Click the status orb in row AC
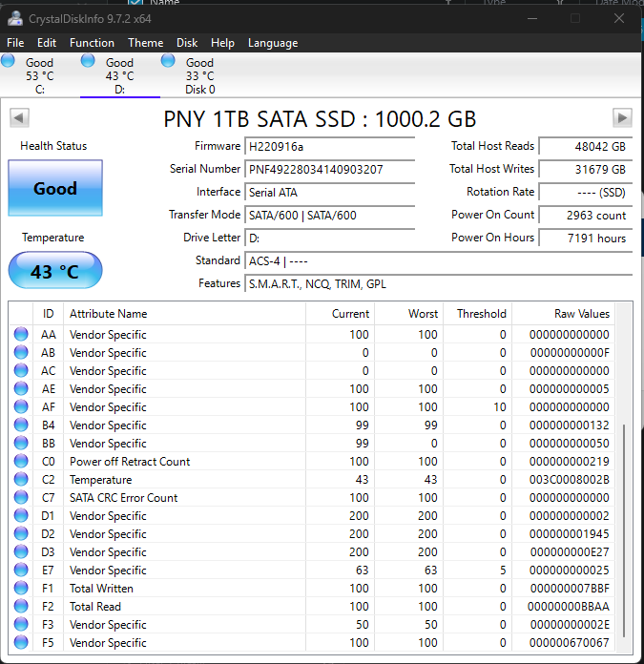The image size is (644, 664). 21,370
